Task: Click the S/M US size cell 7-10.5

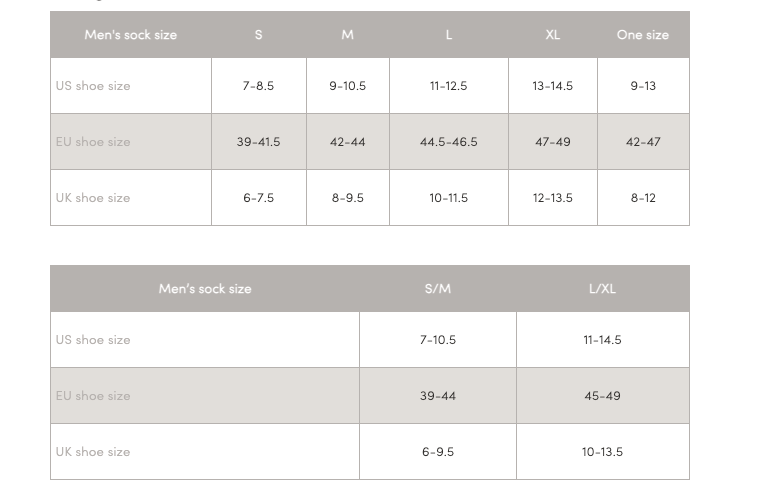Action: click(438, 340)
